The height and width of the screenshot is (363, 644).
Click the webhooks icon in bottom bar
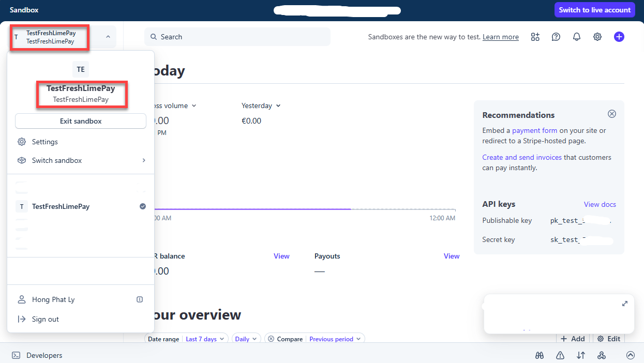point(602,355)
